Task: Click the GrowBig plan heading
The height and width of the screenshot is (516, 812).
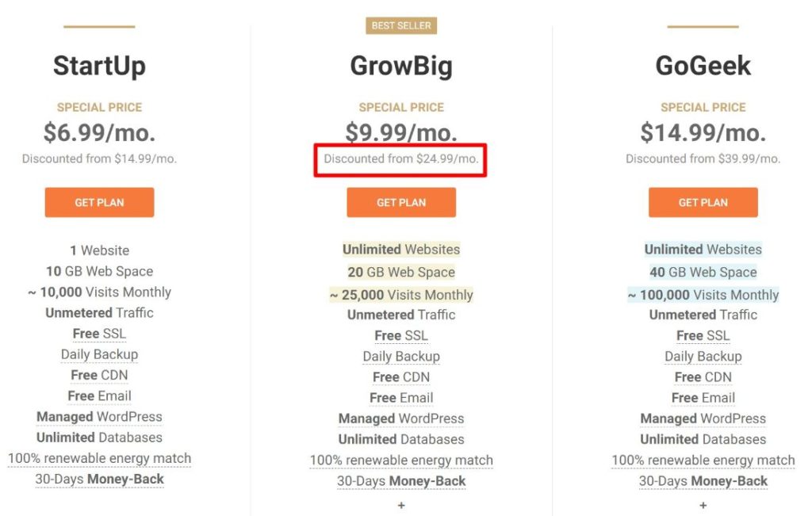Action: pyautogui.click(x=401, y=67)
